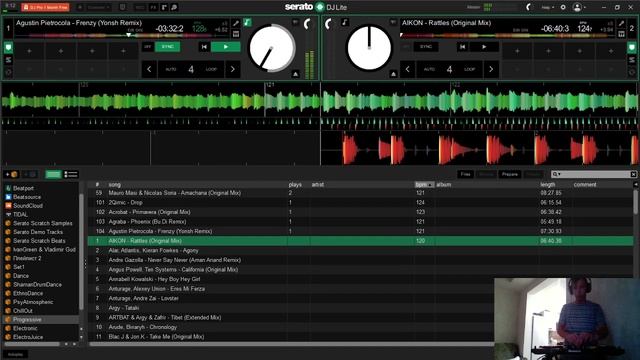Open the SoundCloud library source

(28, 206)
